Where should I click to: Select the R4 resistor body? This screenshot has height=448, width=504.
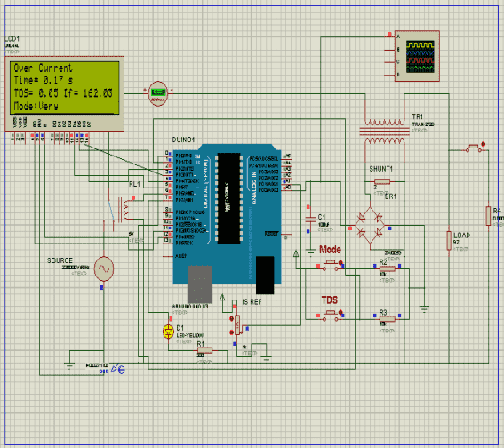(488, 216)
